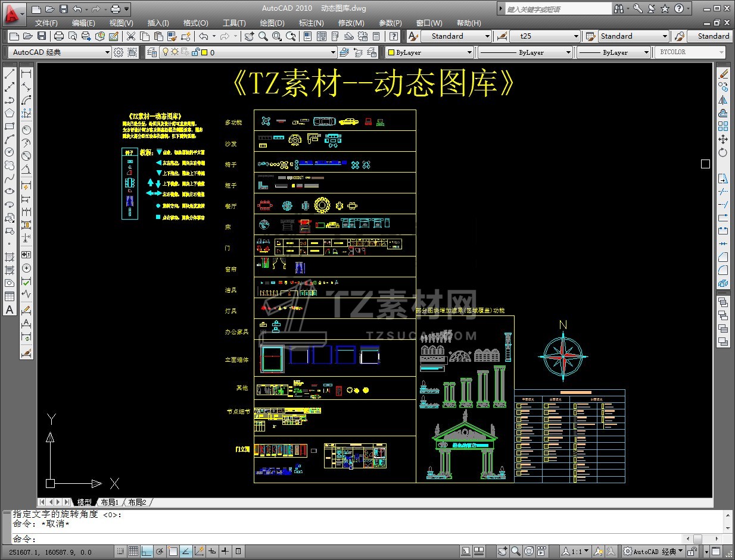The height and width of the screenshot is (560, 735).
Task: Open the BYCOLOR plot style dropdown
Action: tap(690, 52)
